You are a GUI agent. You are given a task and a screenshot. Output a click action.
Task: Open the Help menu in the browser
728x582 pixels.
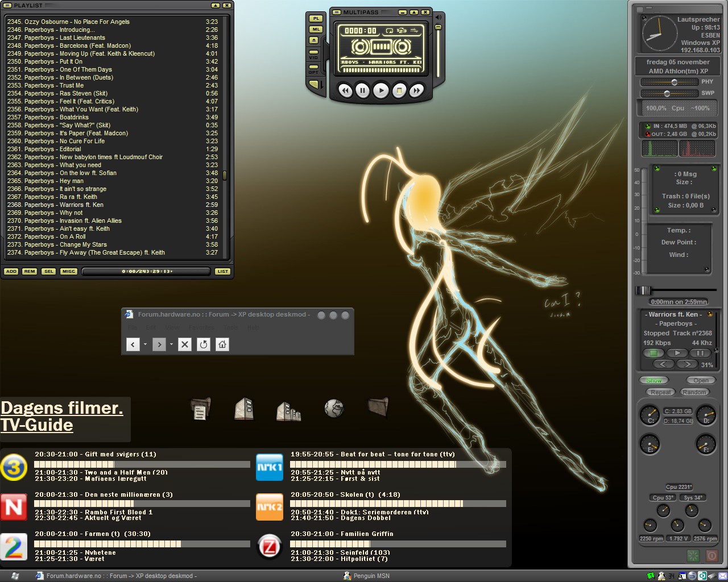point(254,327)
